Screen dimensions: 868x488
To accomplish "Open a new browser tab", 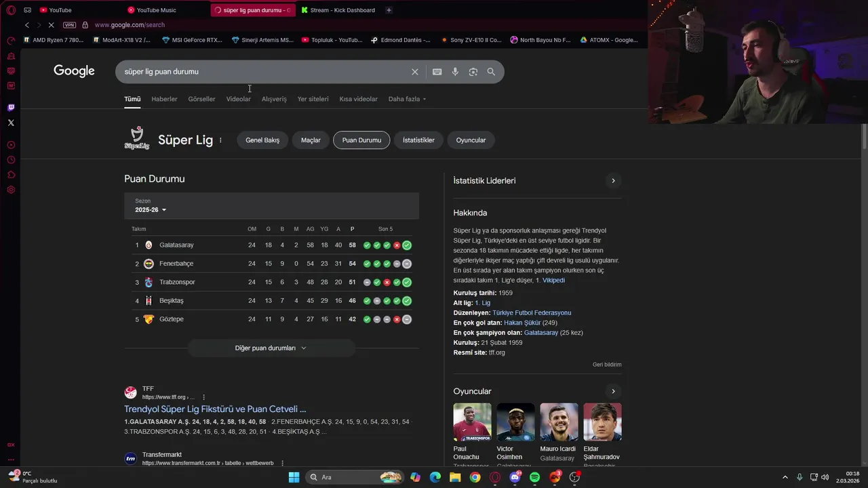I will point(389,10).
